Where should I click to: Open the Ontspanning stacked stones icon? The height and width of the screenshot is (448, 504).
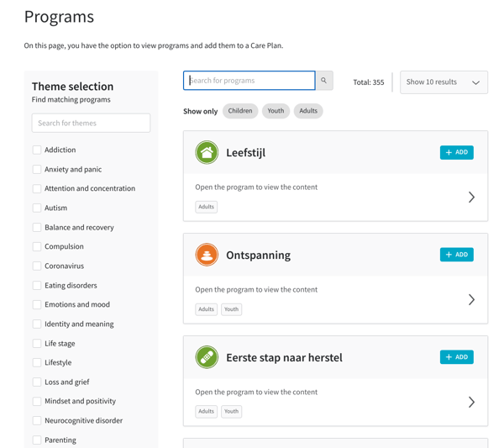pos(207,255)
